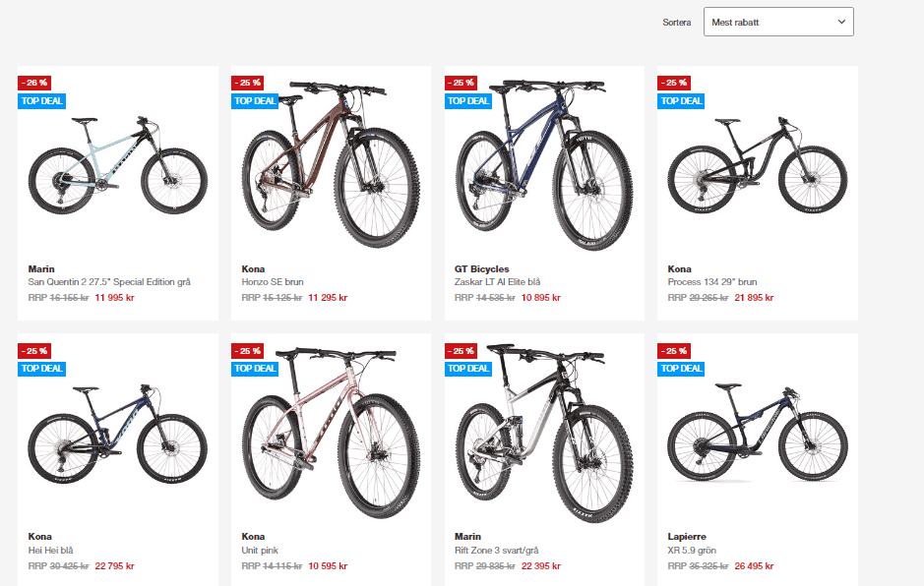Open the Sortera dropdown showing Mest rabatt
Viewport: 924px width, 586px height.
[777, 22]
